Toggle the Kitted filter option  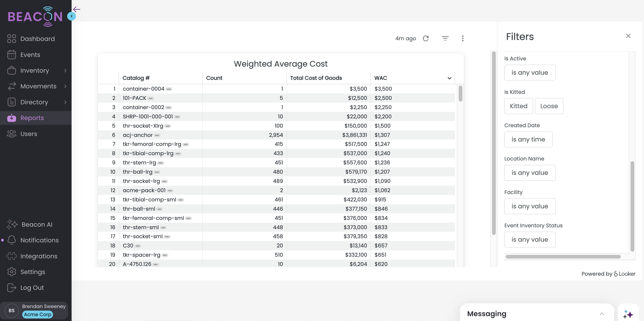(518, 106)
